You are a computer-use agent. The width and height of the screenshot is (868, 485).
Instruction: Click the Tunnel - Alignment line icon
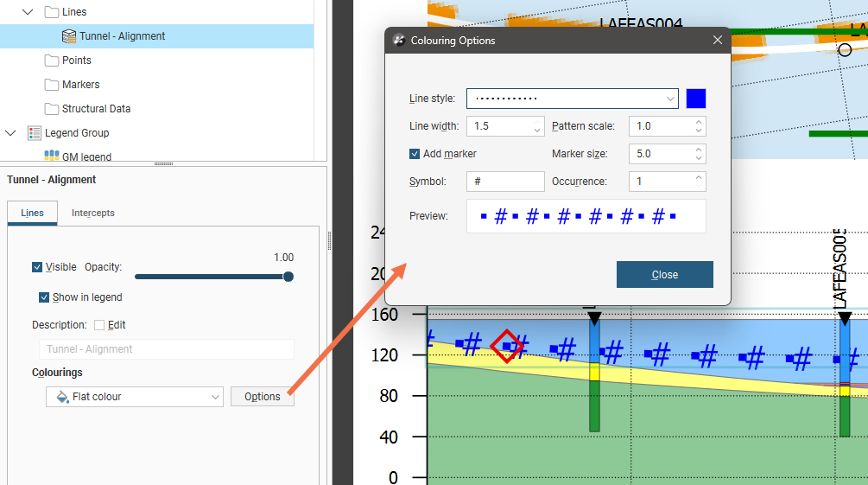coord(69,36)
